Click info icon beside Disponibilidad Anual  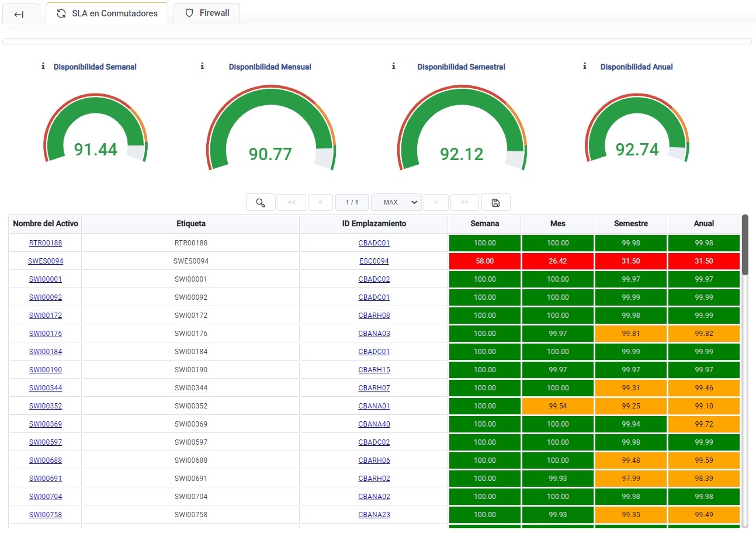[585, 67]
